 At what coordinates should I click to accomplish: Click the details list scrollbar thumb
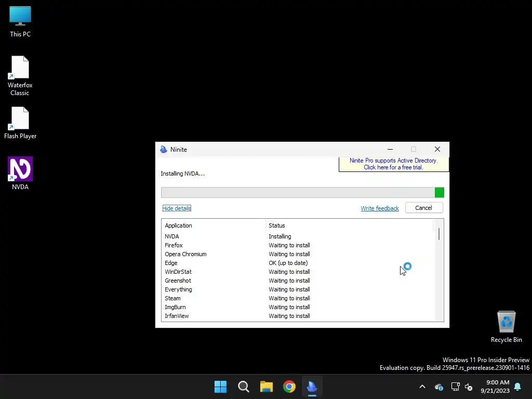(x=439, y=234)
